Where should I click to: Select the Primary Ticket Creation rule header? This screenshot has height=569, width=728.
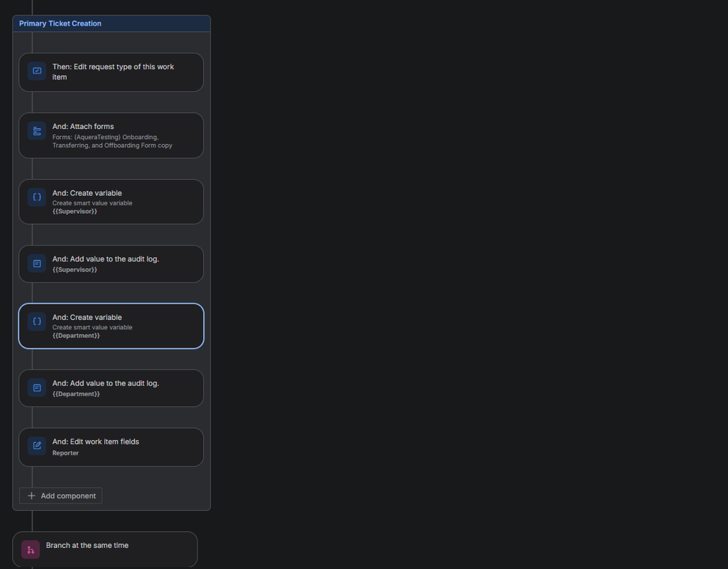click(x=60, y=23)
